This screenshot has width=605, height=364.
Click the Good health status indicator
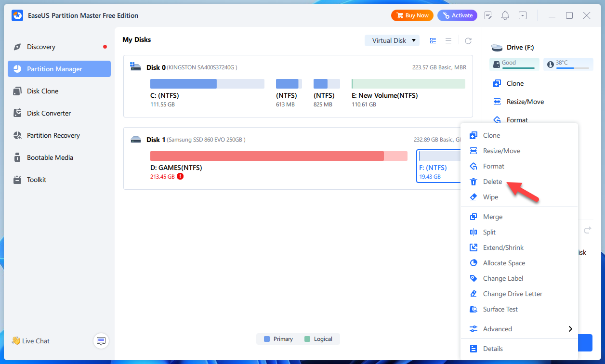(514, 64)
